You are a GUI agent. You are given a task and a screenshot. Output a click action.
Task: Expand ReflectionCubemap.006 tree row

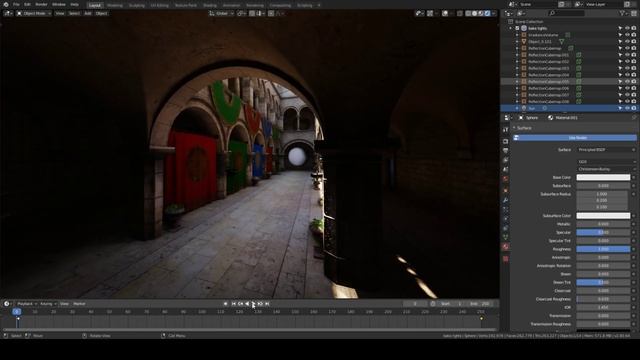coord(517,88)
